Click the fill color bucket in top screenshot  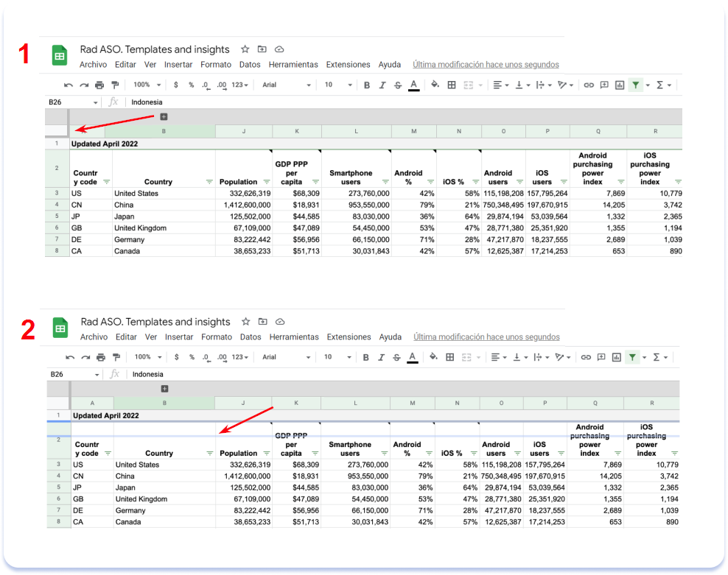[x=435, y=85]
